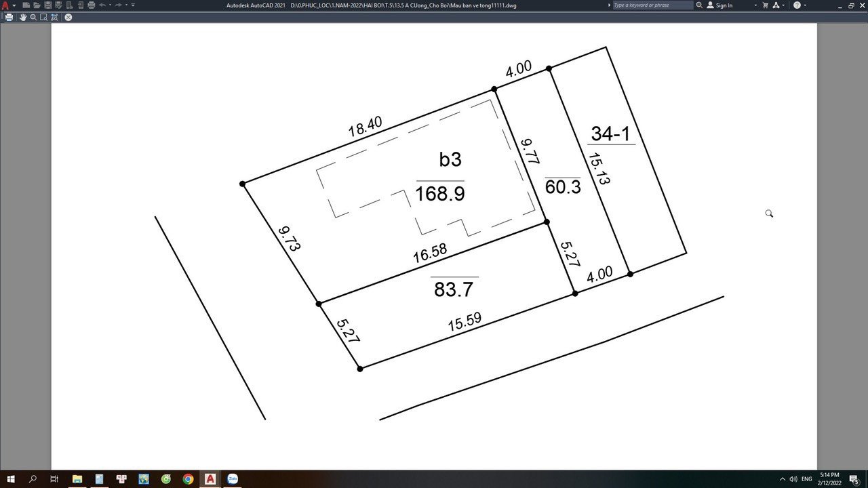
Task: Click the keyword or phrase search field
Action: [x=653, y=5]
